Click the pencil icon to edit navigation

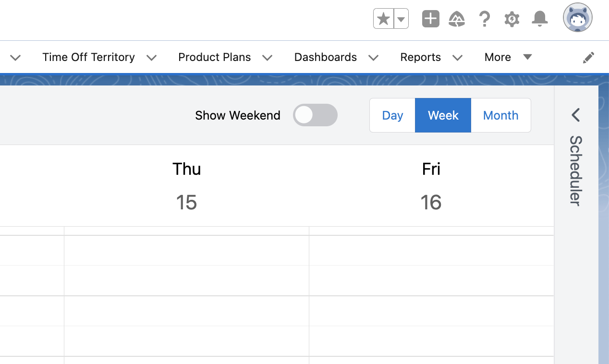click(588, 58)
